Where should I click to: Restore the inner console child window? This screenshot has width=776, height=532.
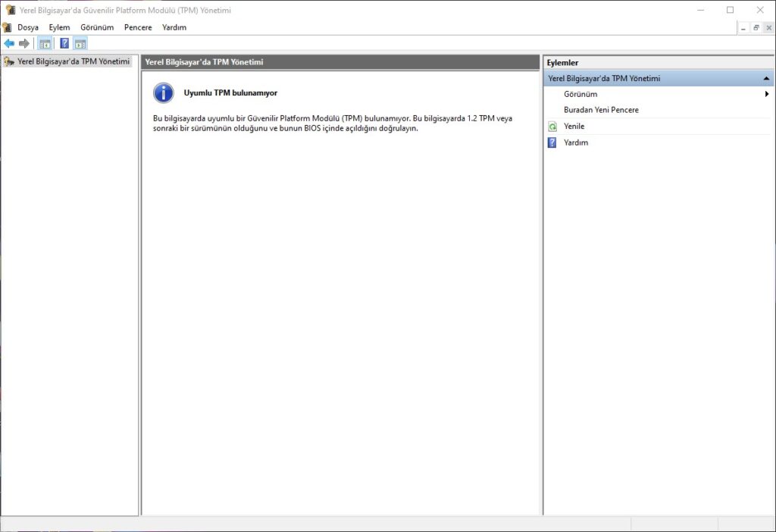click(x=756, y=27)
